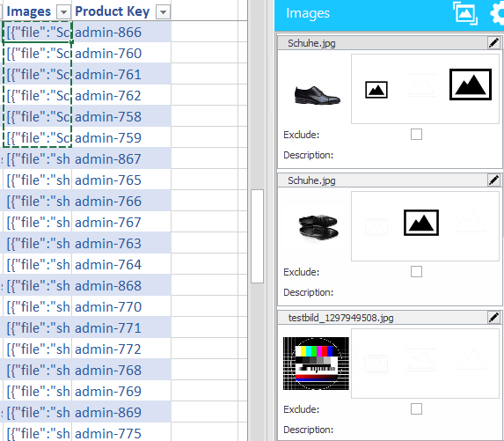Viewport: 504px width, 441px height.
Task: Select the admin-866 product key cell
Action: click(121, 33)
